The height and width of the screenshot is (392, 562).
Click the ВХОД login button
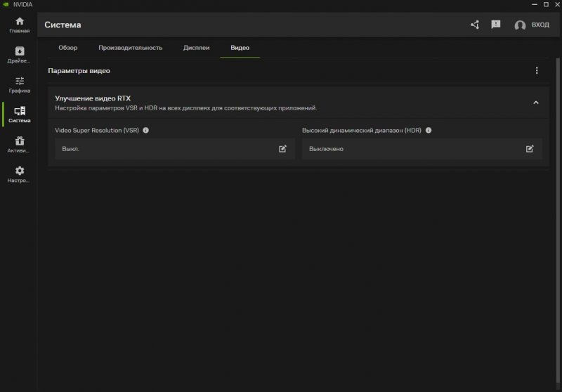click(540, 25)
